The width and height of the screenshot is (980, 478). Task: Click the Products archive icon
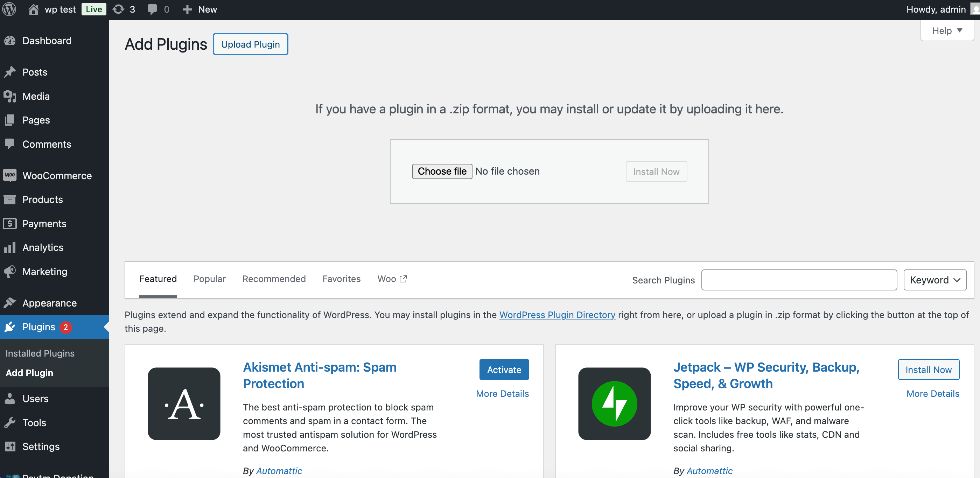(x=10, y=199)
